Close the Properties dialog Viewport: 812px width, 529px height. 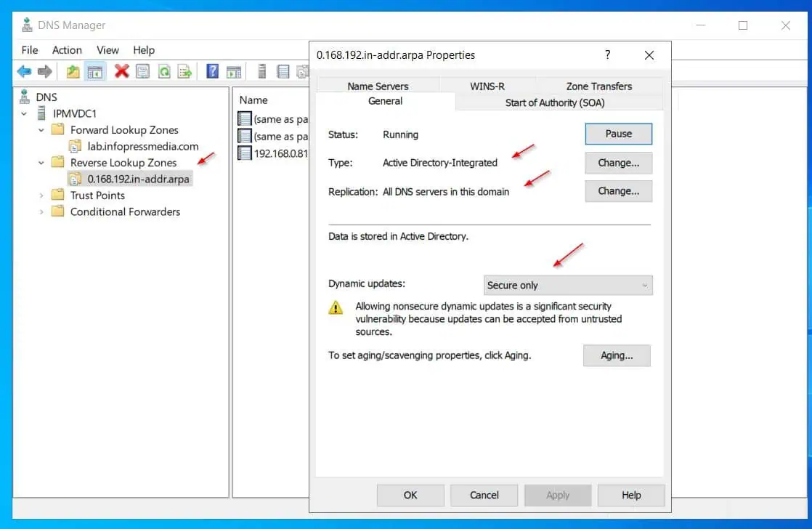point(649,55)
